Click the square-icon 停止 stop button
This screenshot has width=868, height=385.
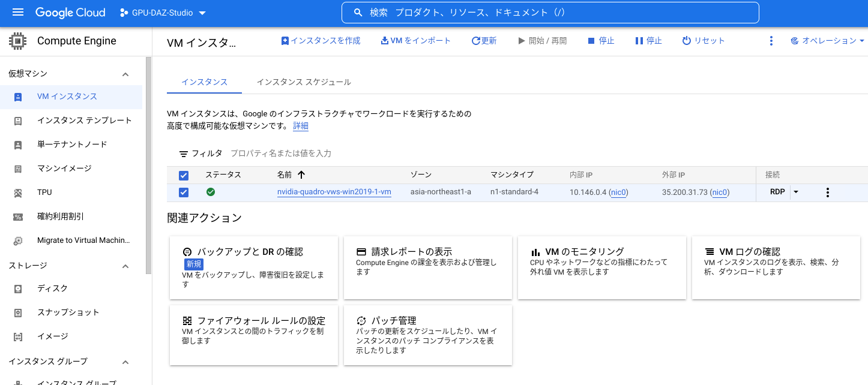click(601, 41)
